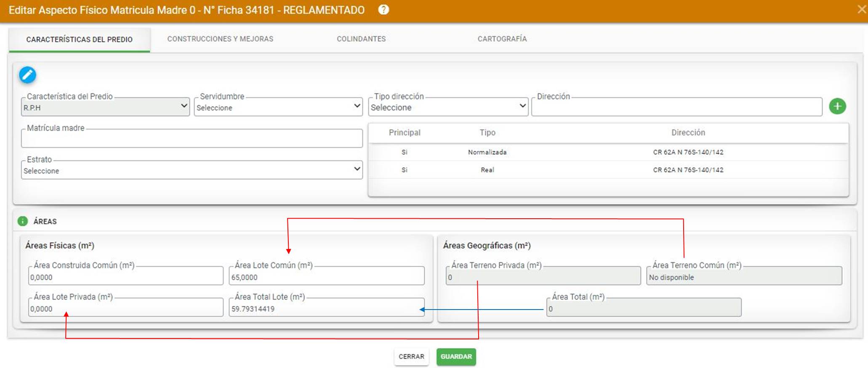Click the Matrícula madre input field

point(192,138)
